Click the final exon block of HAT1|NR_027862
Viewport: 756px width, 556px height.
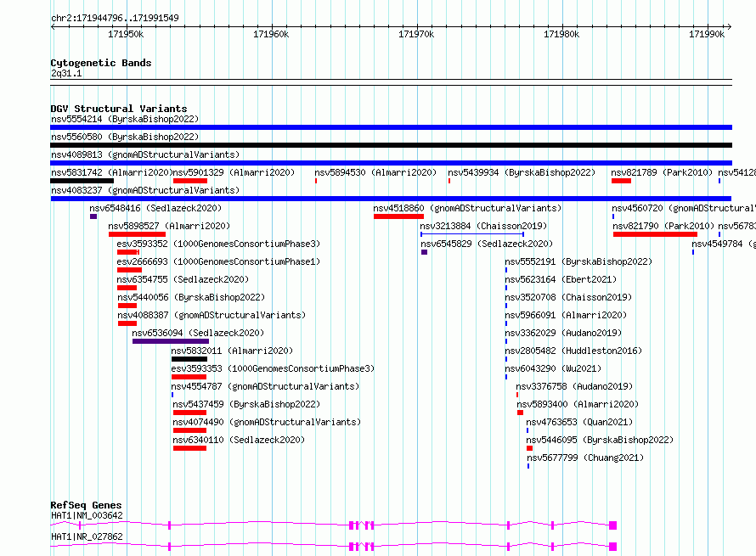click(x=612, y=547)
